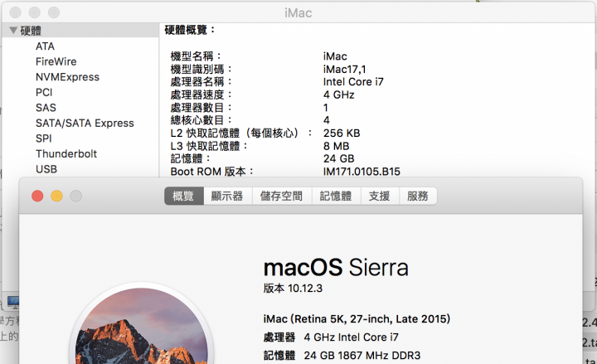This screenshot has height=364, width=597.
Task: Click the 處理器名稱 label
Action: pos(201,82)
